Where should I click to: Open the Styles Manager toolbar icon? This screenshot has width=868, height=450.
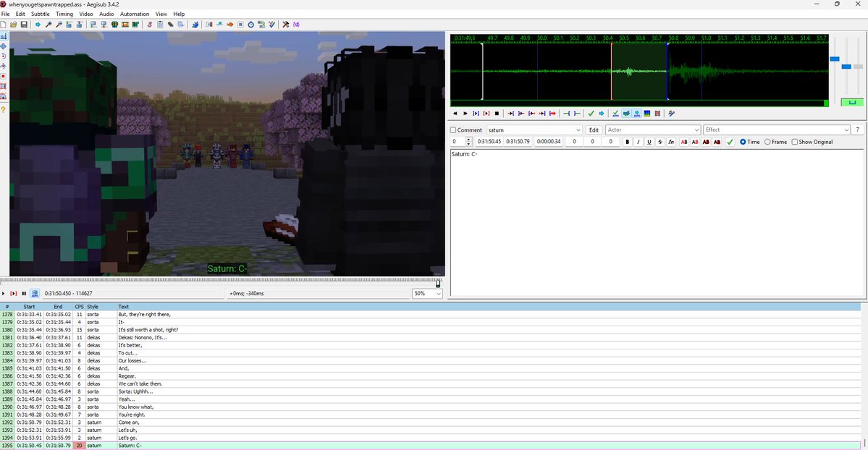click(149, 25)
